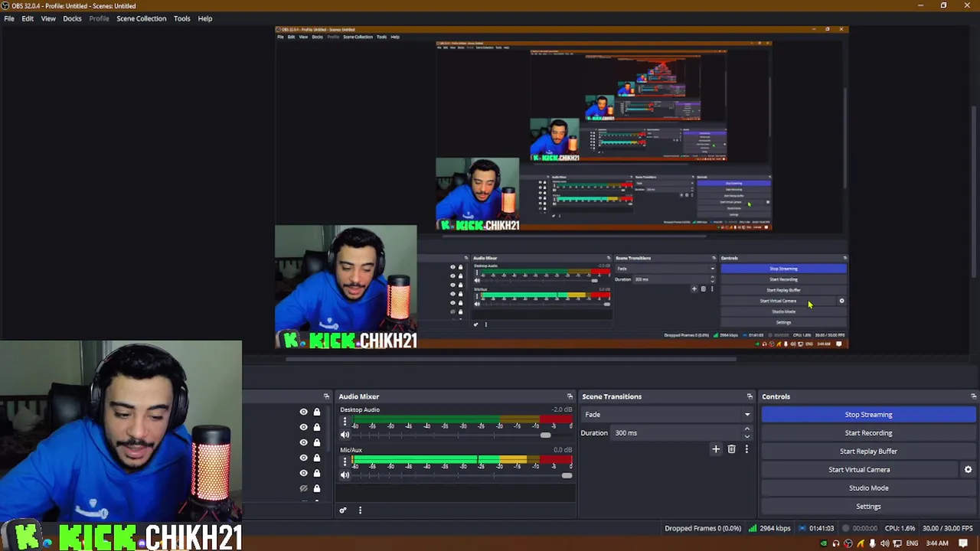Toggle visibility eye of fourth source row
The width and height of the screenshot is (980, 551).
303,458
